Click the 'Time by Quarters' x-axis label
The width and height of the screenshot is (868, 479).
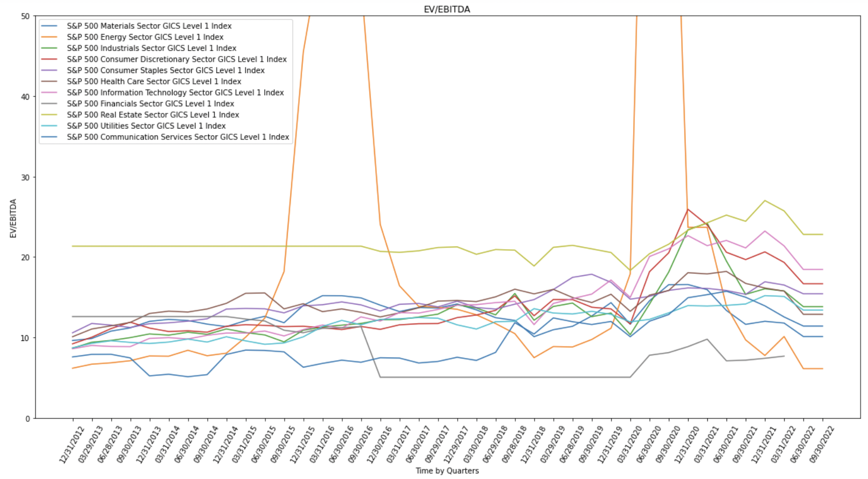(447, 471)
